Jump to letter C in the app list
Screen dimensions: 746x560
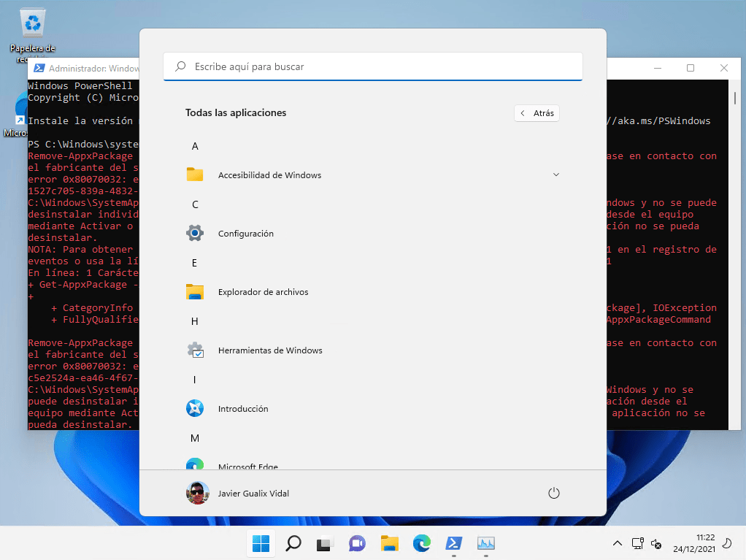click(x=195, y=204)
